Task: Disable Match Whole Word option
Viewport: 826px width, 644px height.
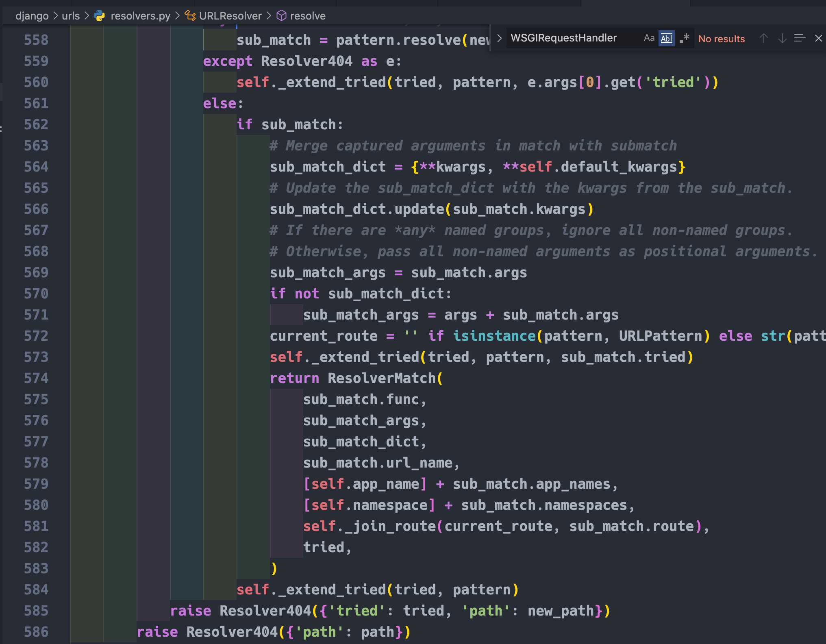Action: click(x=666, y=38)
